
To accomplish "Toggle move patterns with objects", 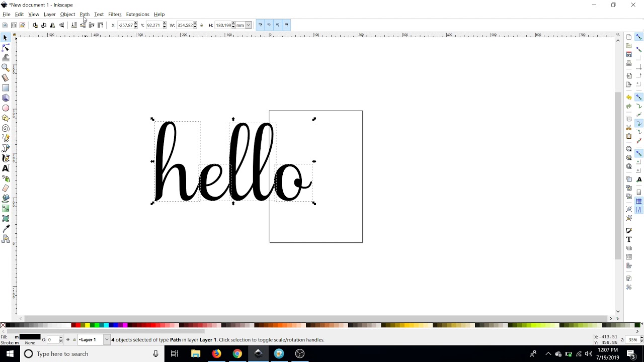I will (x=287, y=25).
